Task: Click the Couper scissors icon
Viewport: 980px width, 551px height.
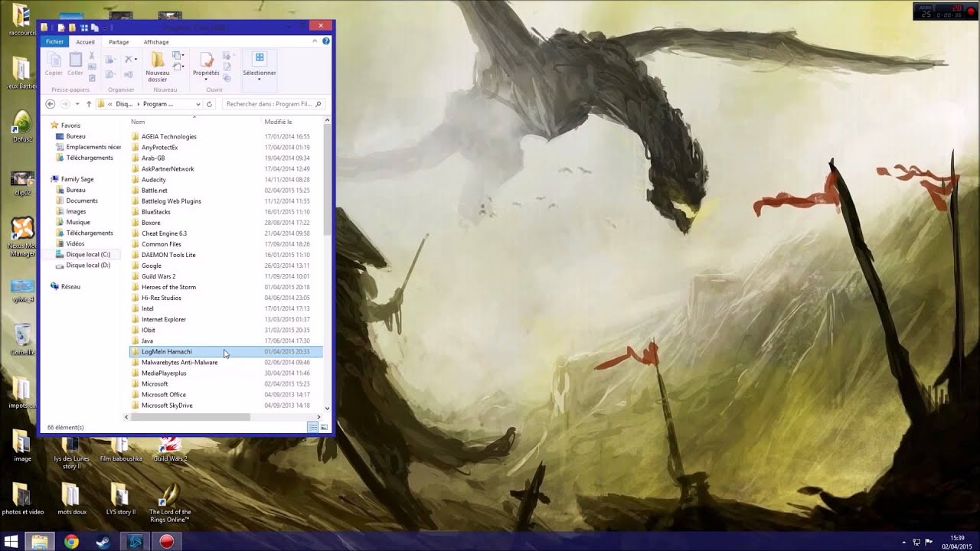Action: click(92, 56)
